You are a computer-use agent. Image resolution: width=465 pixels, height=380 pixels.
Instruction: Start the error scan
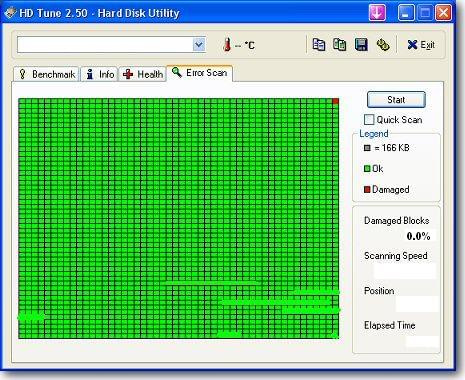[x=396, y=100]
